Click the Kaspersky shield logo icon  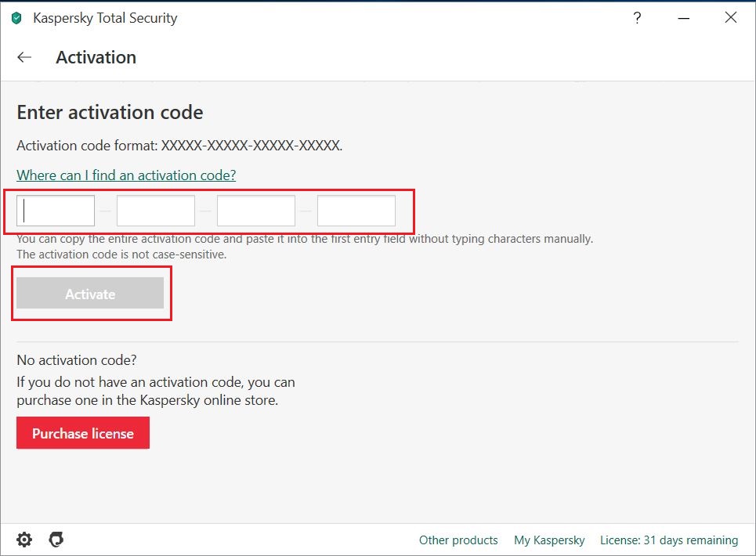click(16, 18)
